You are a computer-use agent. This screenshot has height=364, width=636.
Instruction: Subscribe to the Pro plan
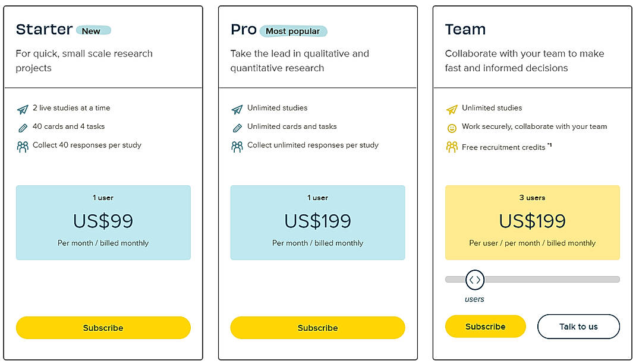[x=317, y=327]
